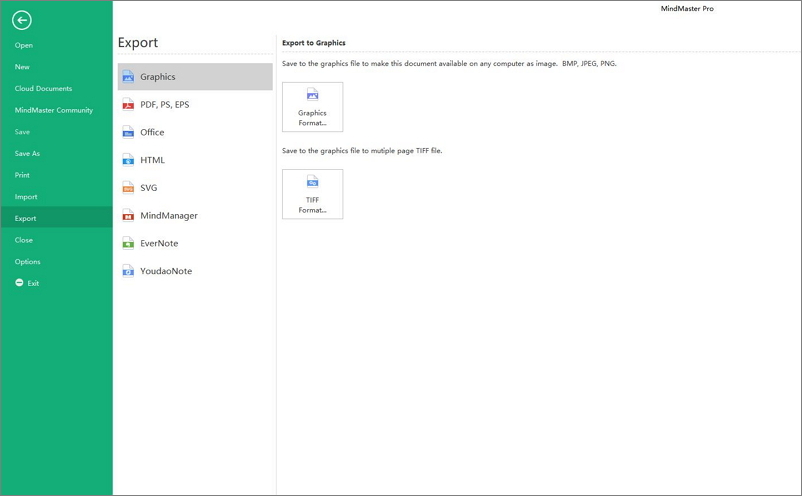This screenshot has width=802, height=496.
Task: Click Exit in the sidebar
Action: click(x=32, y=284)
